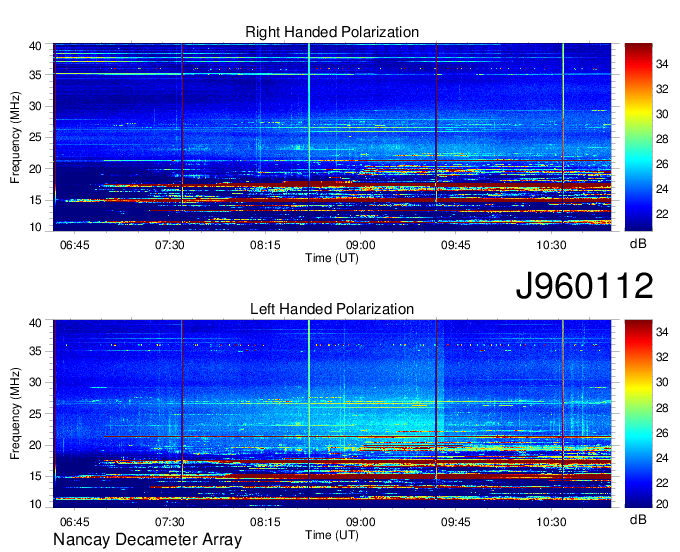Click the 25 MHz tick label on upper plot

click(x=35, y=137)
